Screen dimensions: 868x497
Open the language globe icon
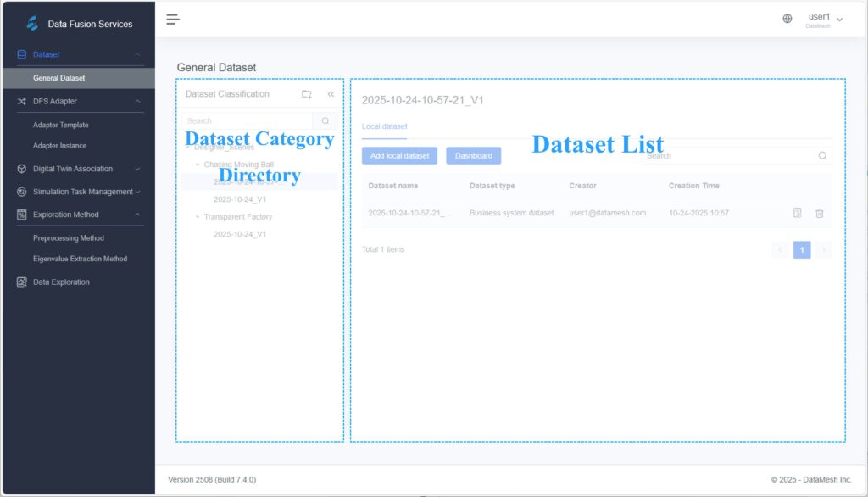787,19
